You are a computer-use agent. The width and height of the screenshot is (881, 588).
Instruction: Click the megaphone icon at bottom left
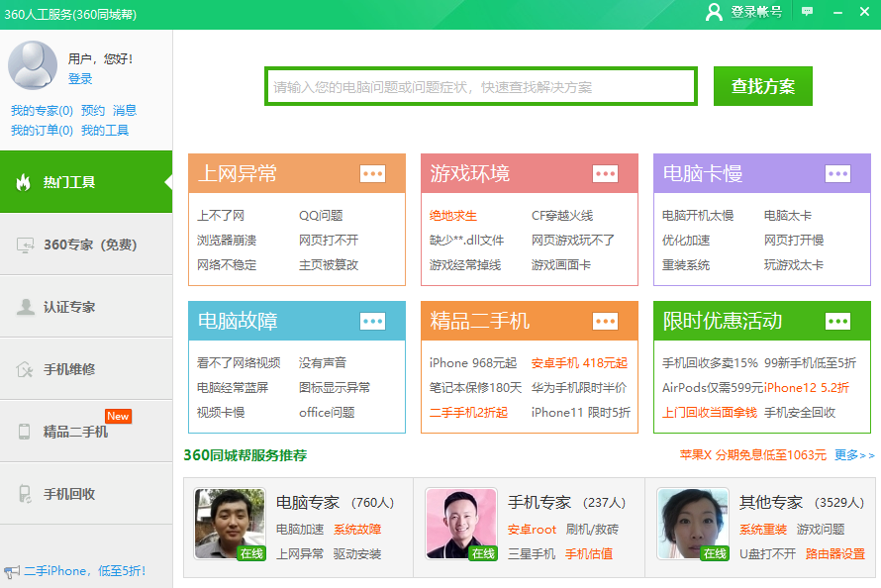coord(11,572)
